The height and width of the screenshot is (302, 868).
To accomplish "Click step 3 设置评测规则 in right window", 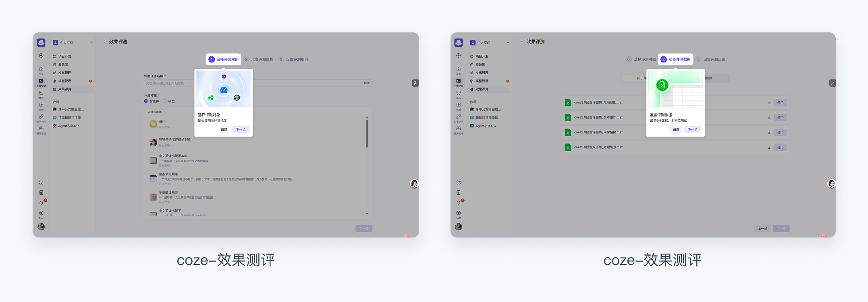I will tap(711, 59).
